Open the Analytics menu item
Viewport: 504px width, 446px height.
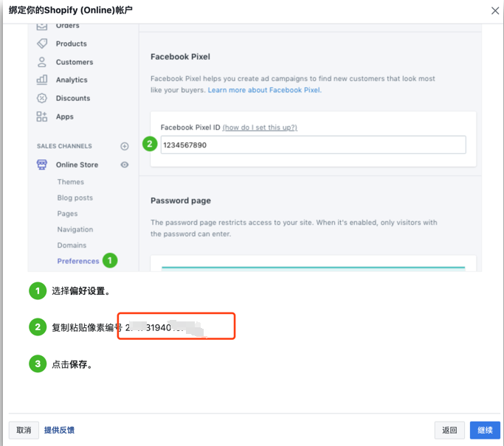pos(72,80)
